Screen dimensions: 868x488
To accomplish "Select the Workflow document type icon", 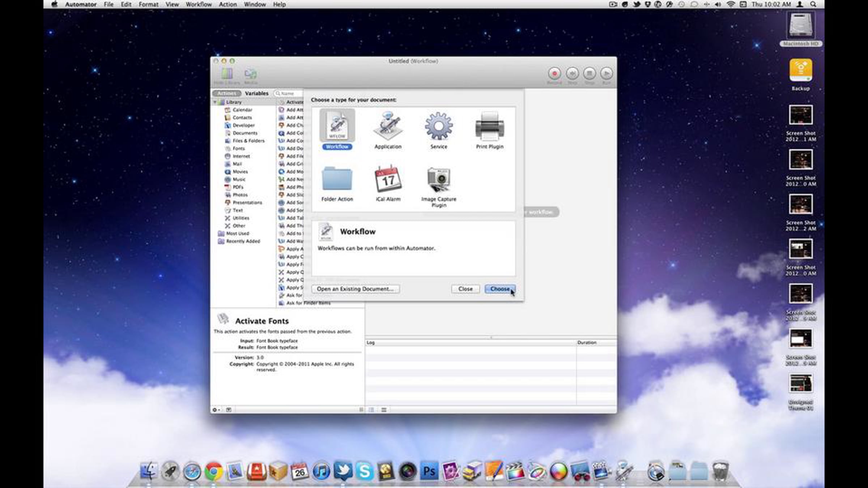I will [337, 125].
